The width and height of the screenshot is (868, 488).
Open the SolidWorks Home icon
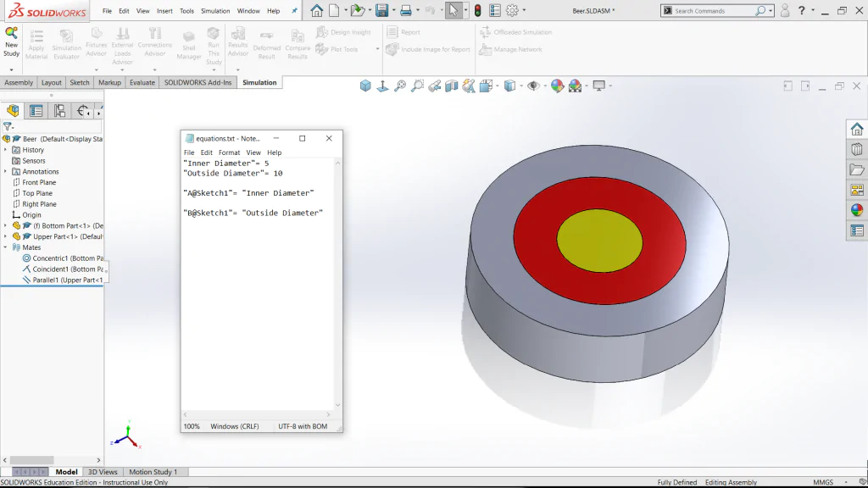pyautogui.click(x=317, y=10)
